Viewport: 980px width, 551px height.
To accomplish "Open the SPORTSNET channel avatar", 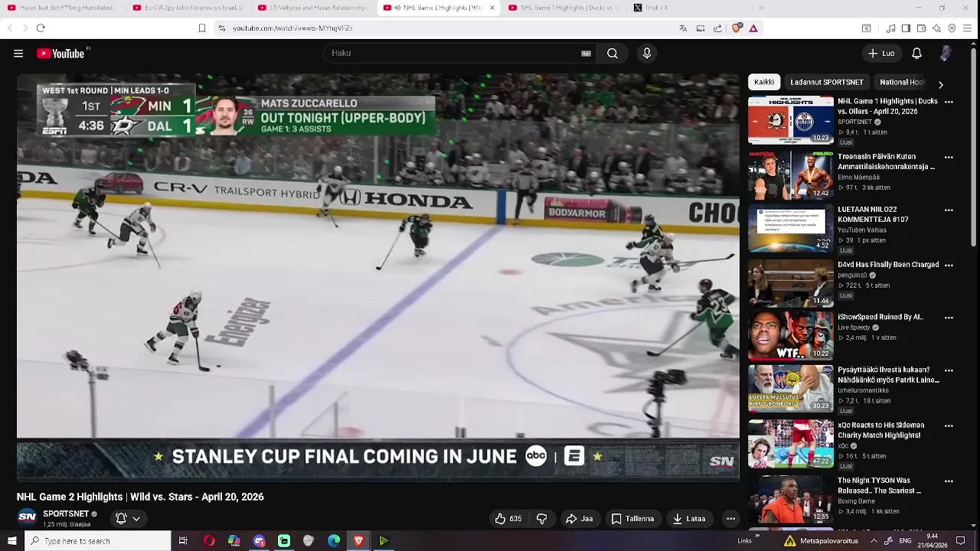I will click(x=27, y=517).
